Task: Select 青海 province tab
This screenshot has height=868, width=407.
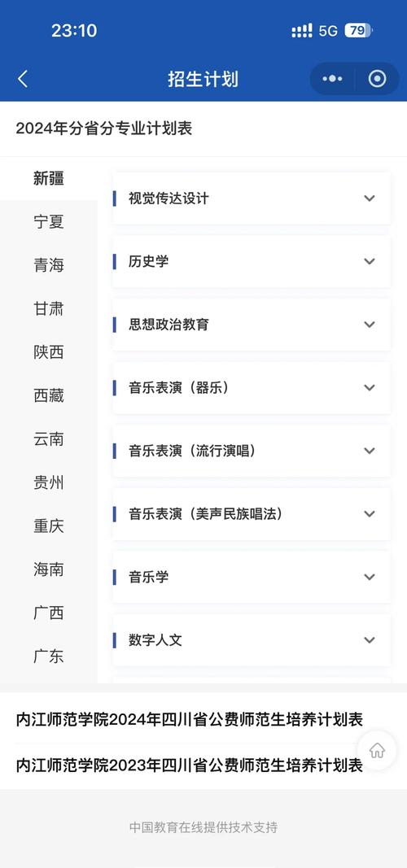Action: pos(49,265)
